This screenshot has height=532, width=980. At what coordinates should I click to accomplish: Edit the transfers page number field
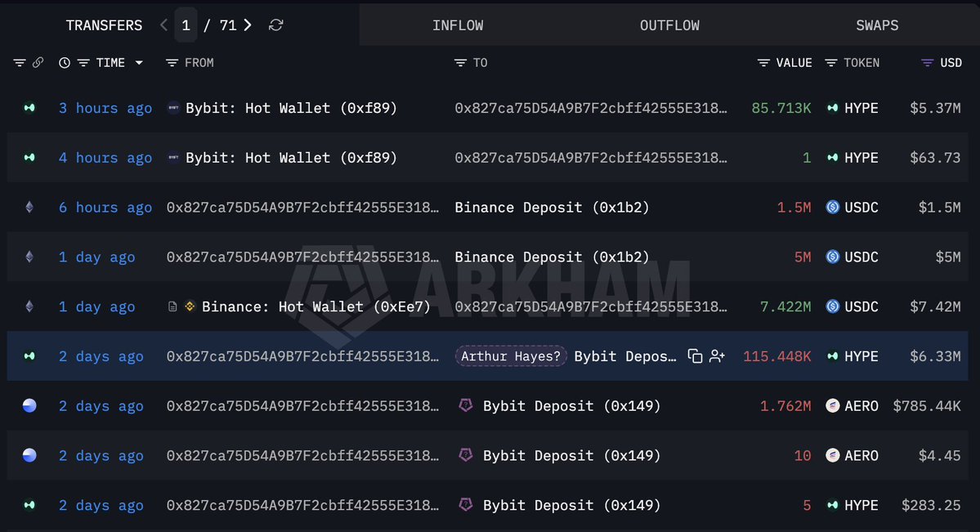(x=186, y=25)
